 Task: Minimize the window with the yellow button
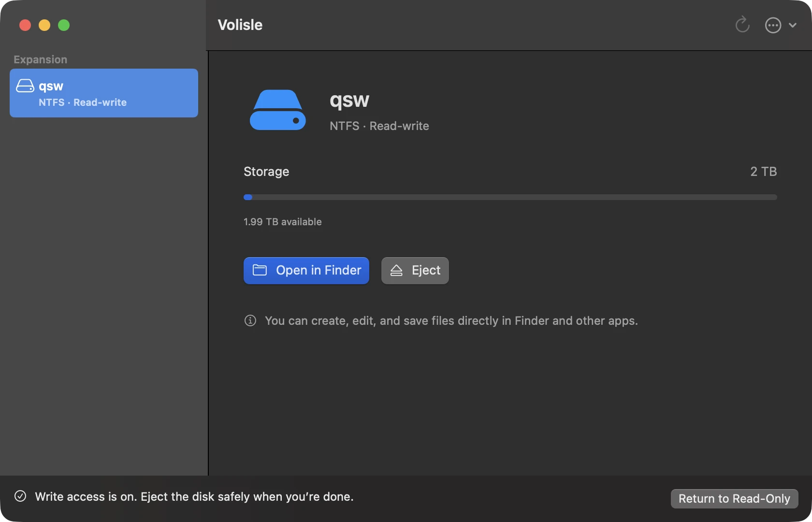(44, 25)
